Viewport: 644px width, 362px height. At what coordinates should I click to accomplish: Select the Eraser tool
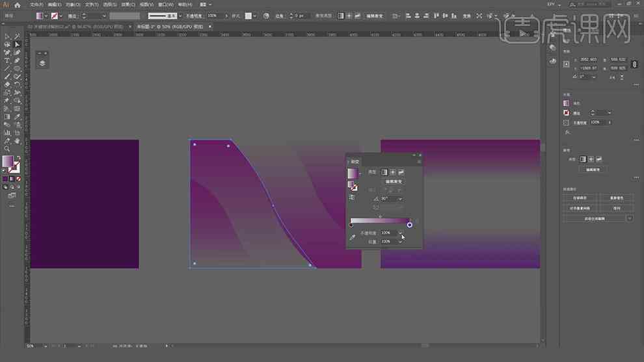pos(7,84)
